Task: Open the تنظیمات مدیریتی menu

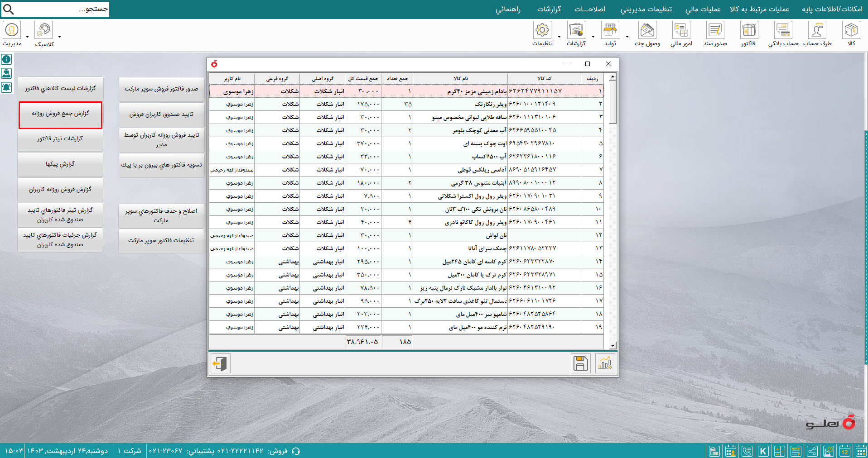Action: (646, 9)
